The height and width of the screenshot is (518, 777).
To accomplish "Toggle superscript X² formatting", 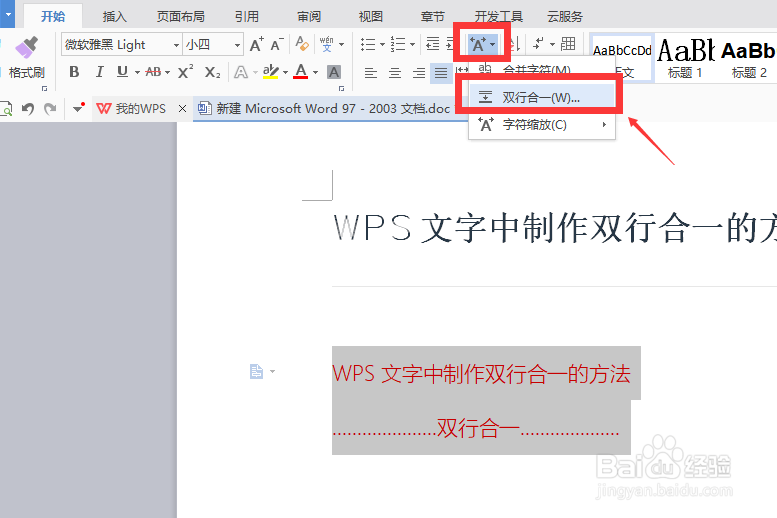I will [185, 72].
